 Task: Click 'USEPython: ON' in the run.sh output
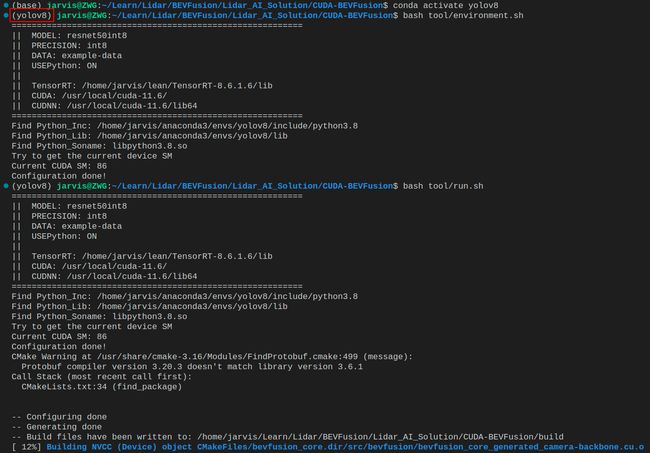coord(64,236)
